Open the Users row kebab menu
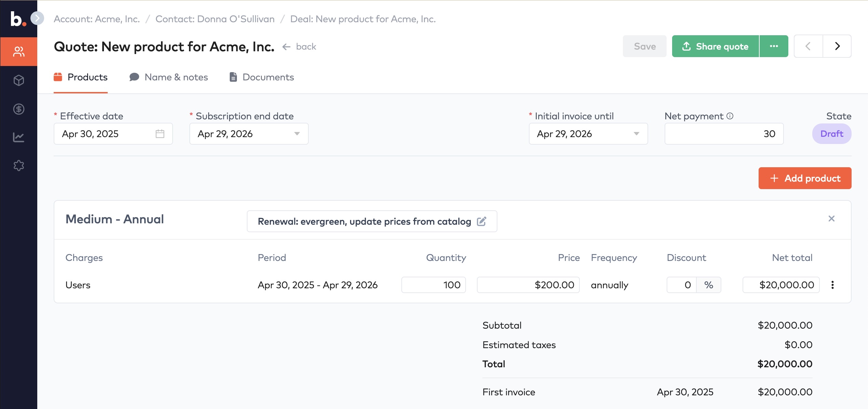The height and width of the screenshot is (409, 868). 833,285
